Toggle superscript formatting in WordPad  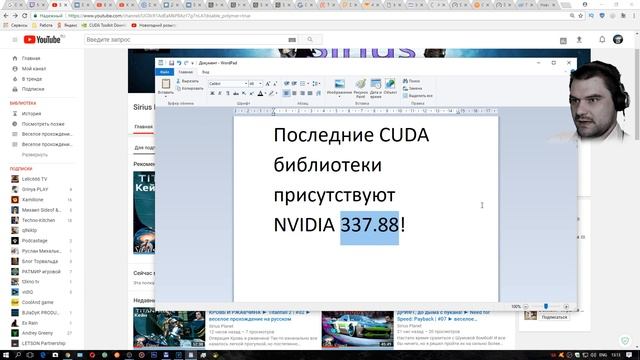click(x=251, y=93)
